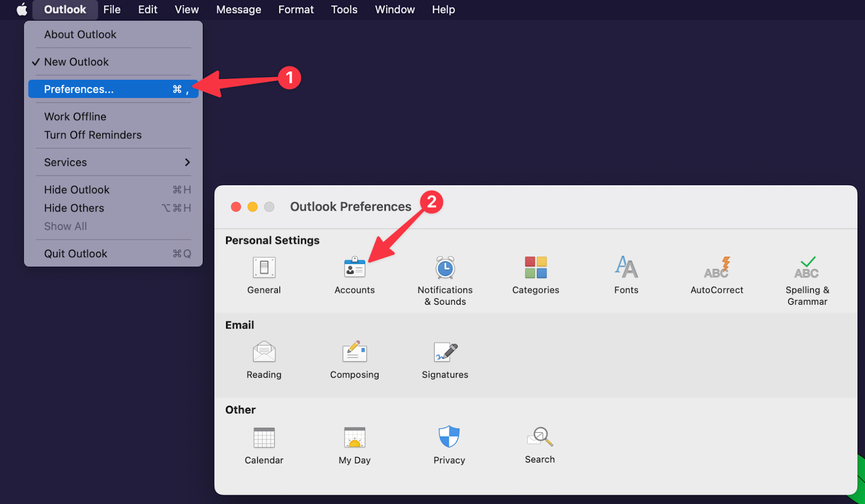Click the Other section heading
Screen dimensions: 865x504
[x=241, y=410]
